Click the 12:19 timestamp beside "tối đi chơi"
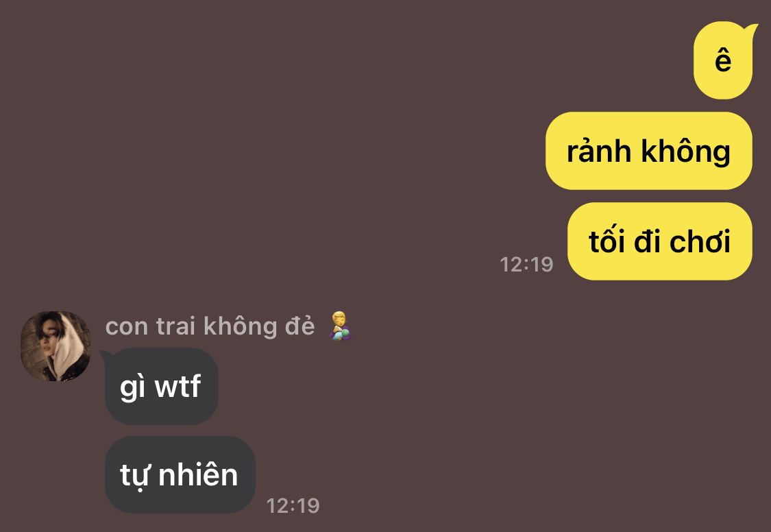Image resolution: width=771 pixels, height=532 pixels. (526, 265)
